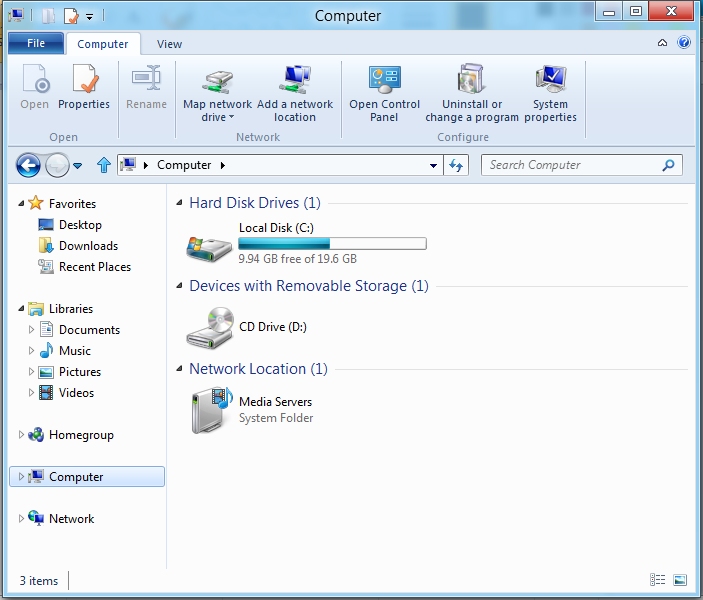Click Uninstall or change a program
Image resolution: width=703 pixels, height=600 pixels.
(472, 93)
